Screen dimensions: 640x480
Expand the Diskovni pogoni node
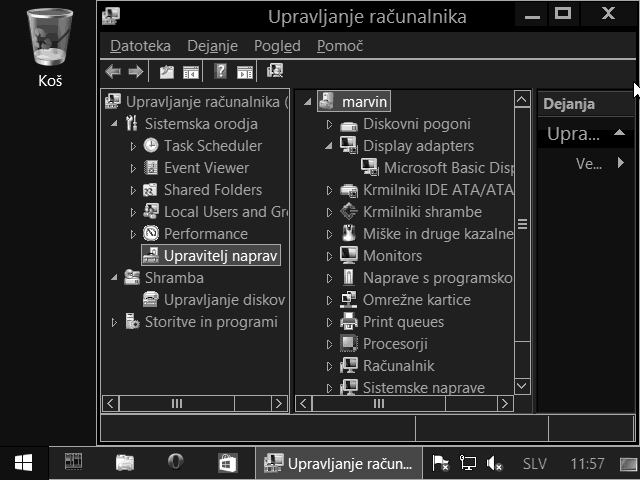(329, 124)
